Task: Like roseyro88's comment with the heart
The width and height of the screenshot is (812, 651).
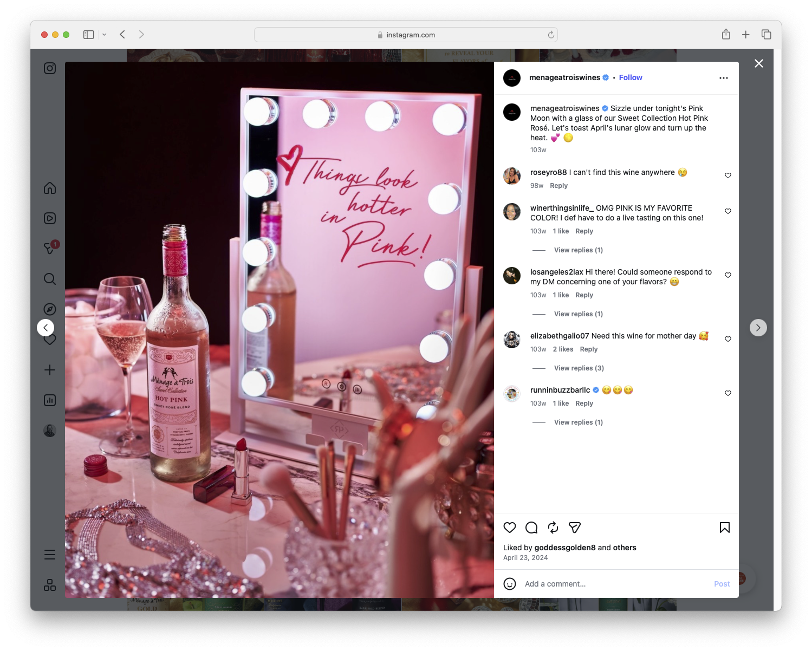Action: (727, 175)
